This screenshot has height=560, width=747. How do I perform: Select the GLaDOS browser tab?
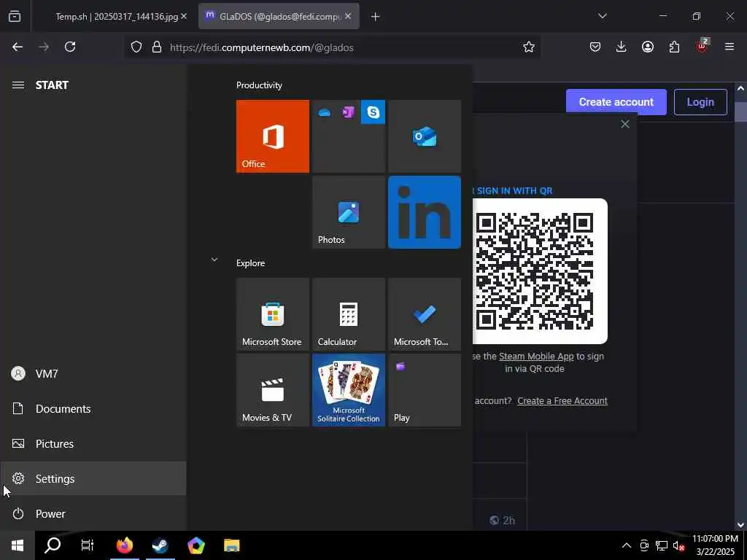[279, 16]
